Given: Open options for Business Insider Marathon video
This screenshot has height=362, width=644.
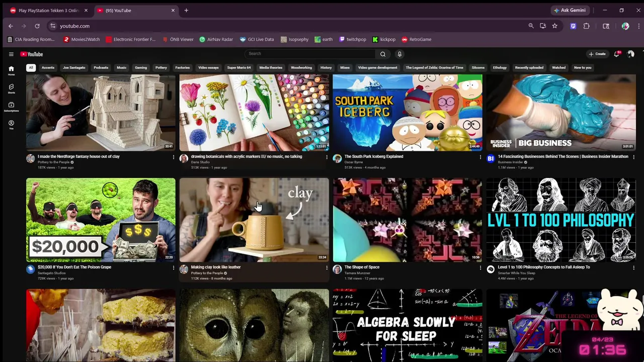Looking at the screenshot, I should click(x=633, y=157).
